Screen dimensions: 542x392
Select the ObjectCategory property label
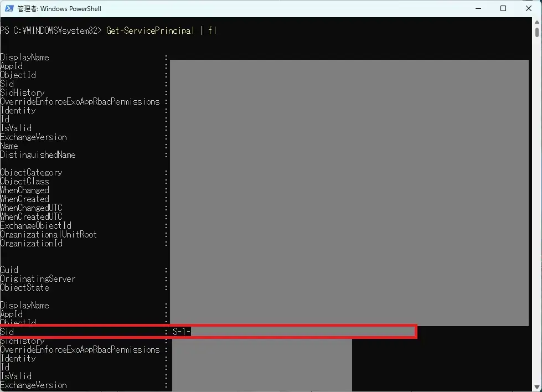tap(32, 173)
